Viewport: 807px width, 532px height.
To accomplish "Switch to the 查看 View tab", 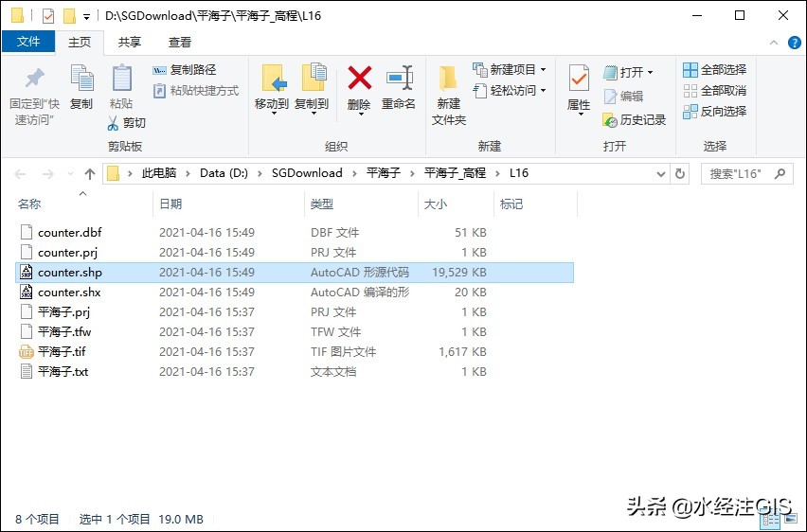I will tap(180, 43).
